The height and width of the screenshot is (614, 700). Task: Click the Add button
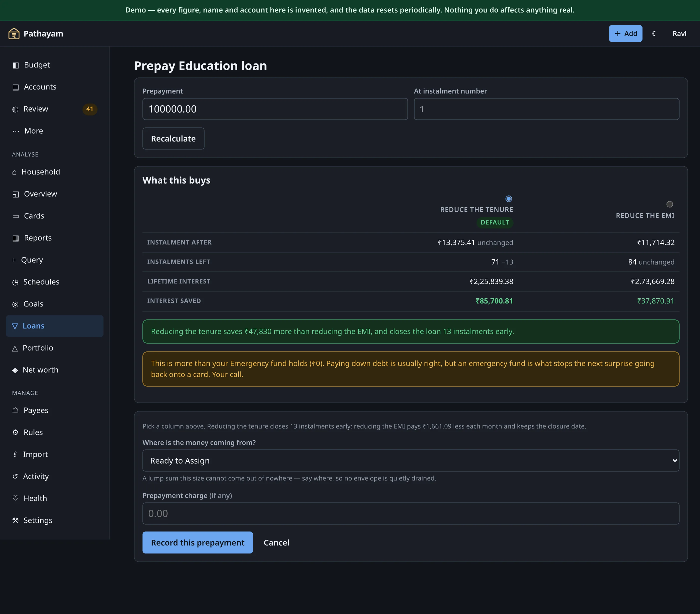pos(625,33)
